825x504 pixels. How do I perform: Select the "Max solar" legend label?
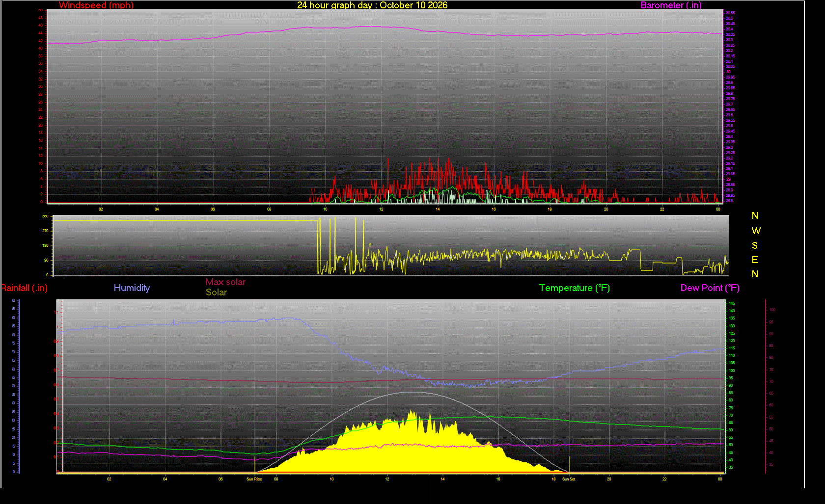(x=225, y=282)
